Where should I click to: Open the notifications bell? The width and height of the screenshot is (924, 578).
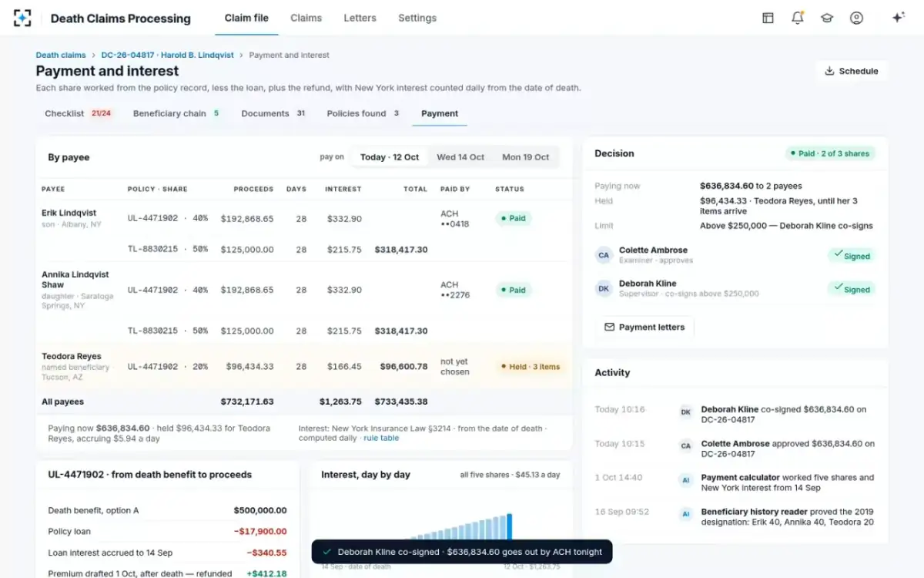[x=797, y=18]
